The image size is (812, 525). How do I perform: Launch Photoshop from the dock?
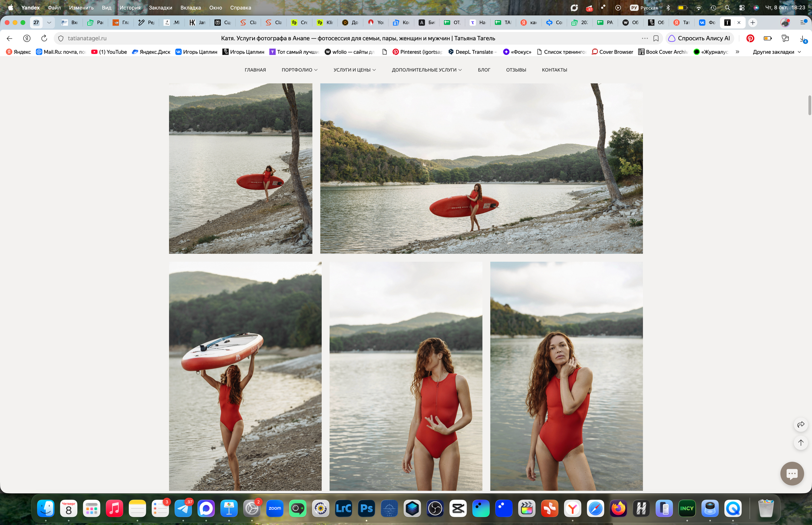point(366,508)
